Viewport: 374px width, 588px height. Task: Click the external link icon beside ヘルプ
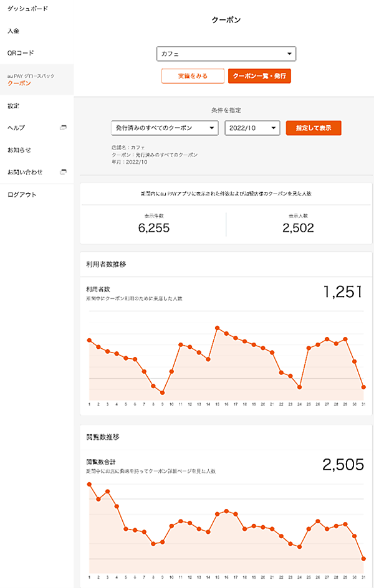tap(63, 128)
